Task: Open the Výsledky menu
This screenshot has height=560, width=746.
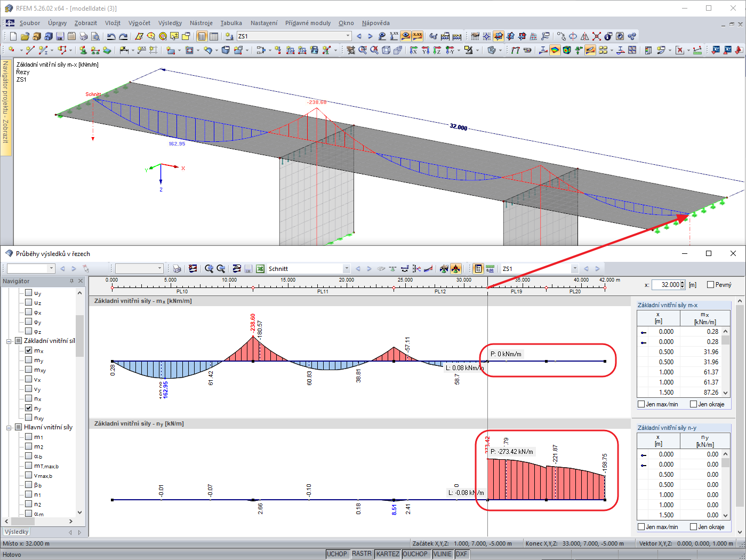Action: [x=170, y=23]
